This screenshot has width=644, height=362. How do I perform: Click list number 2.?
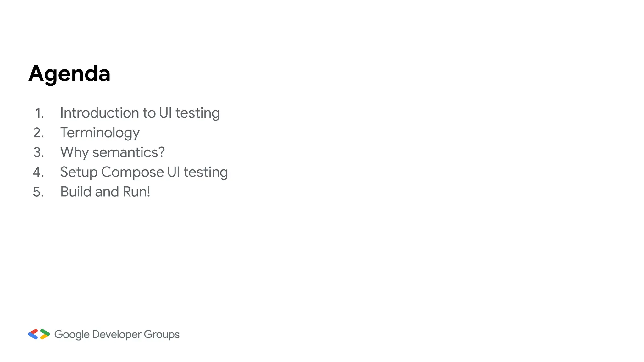click(x=38, y=133)
